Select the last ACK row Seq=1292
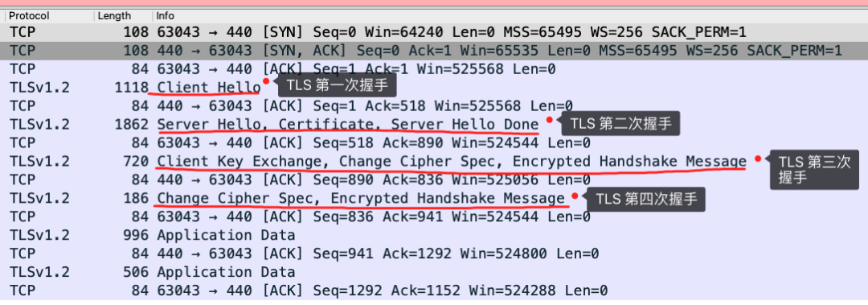This screenshot has height=305, width=868. 434,291
